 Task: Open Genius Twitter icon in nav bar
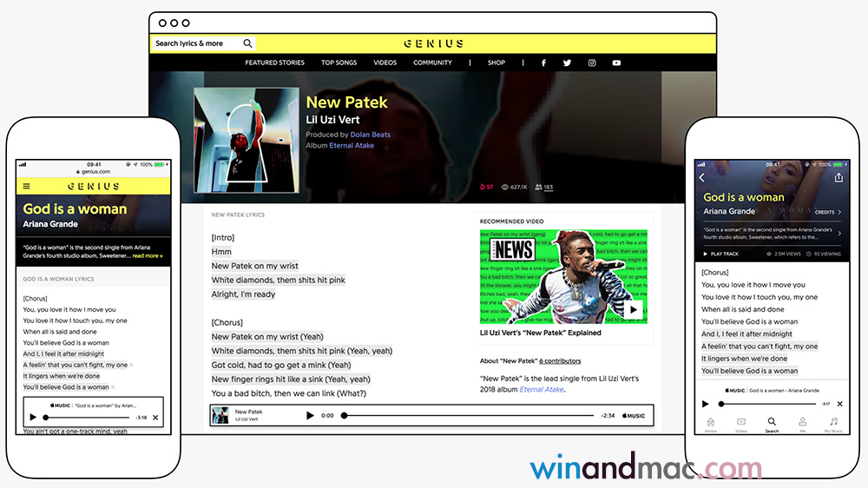[x=568, y=63]
